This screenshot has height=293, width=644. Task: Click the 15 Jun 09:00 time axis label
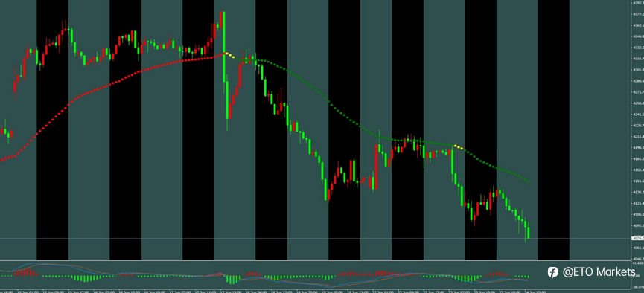point(54,292)
